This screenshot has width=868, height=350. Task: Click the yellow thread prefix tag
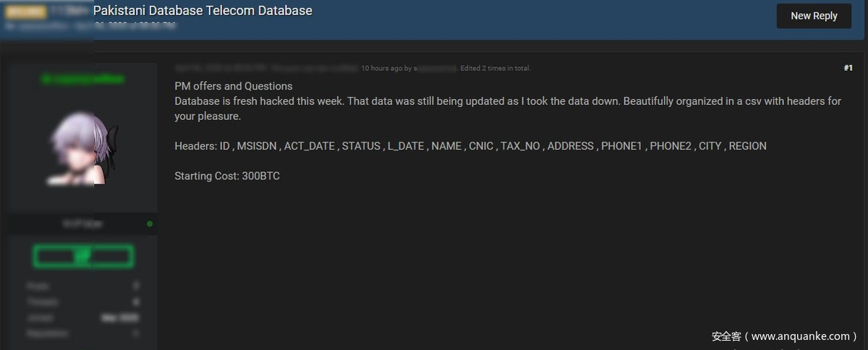(x=25, y=12)
